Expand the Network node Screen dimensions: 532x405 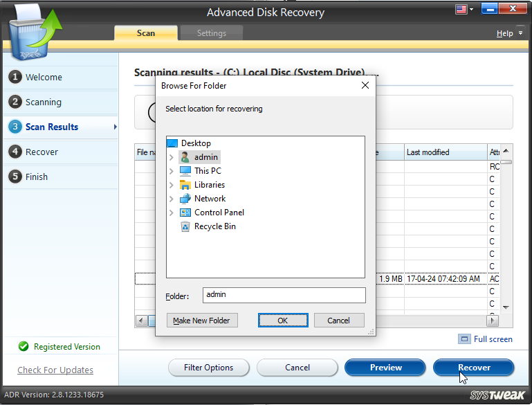(x=172, y=199)
